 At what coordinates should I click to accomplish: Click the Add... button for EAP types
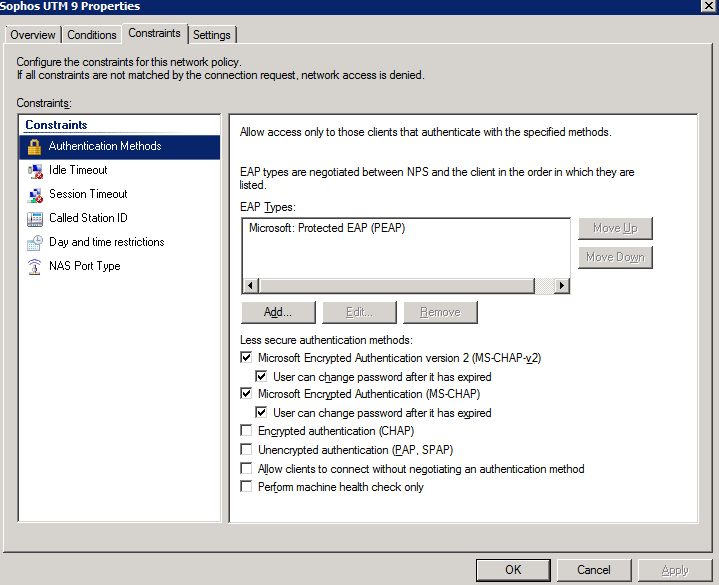278,312
